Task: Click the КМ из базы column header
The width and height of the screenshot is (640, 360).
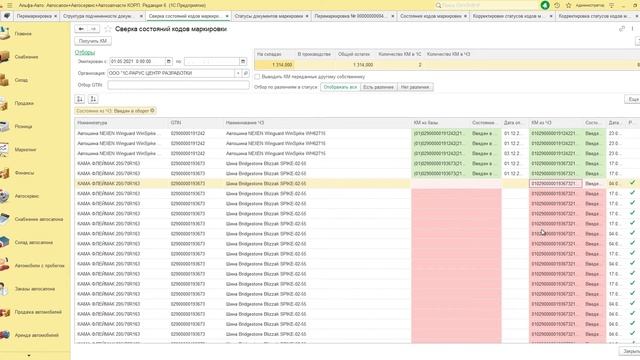Action: point(426,122)
